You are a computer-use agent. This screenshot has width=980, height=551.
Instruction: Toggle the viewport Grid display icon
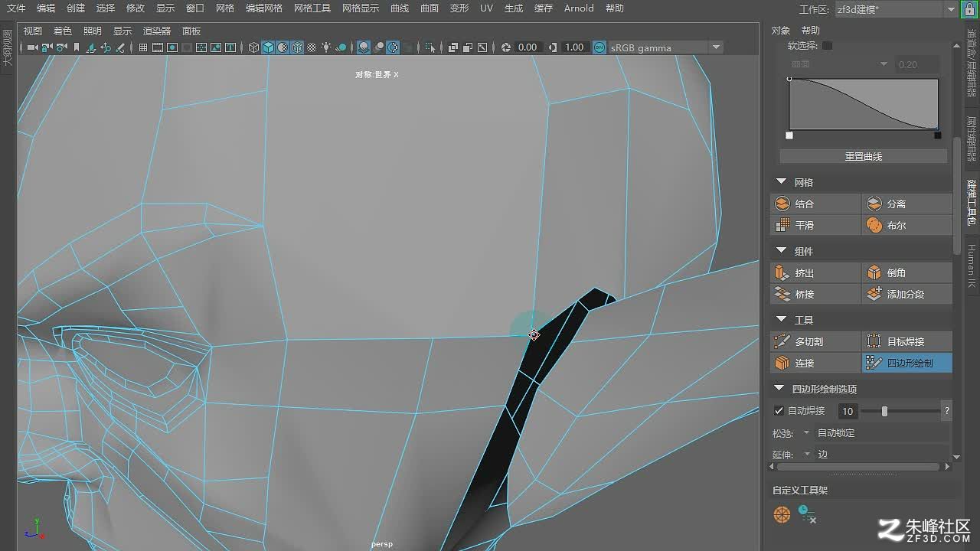(x=143, y=47)
